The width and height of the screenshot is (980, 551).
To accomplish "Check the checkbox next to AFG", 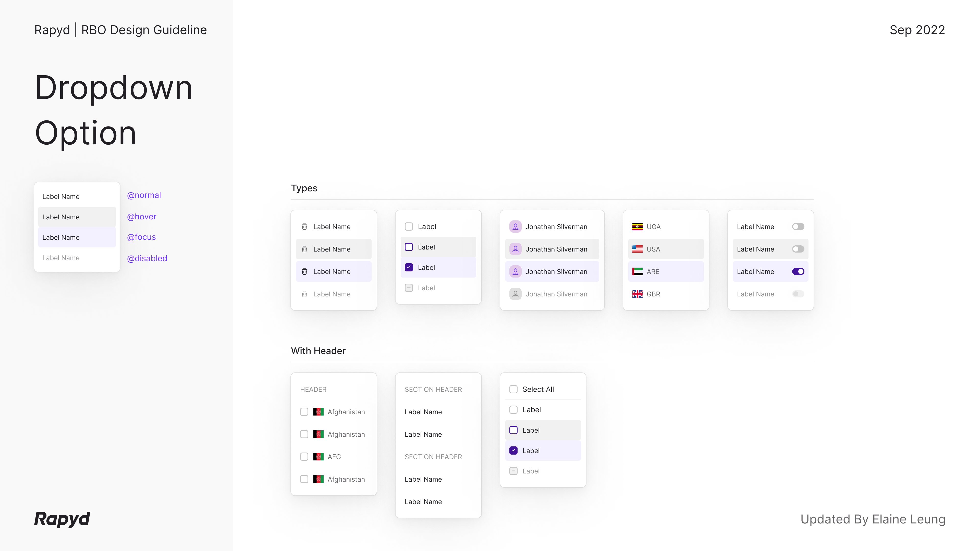I will [x=304, y=457].
